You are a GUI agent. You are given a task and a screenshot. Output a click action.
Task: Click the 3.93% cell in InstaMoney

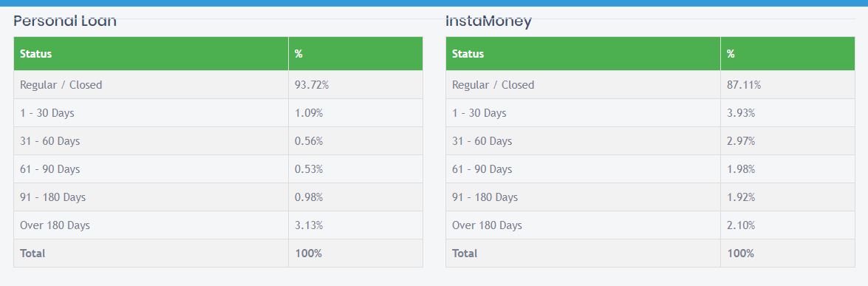787,113
